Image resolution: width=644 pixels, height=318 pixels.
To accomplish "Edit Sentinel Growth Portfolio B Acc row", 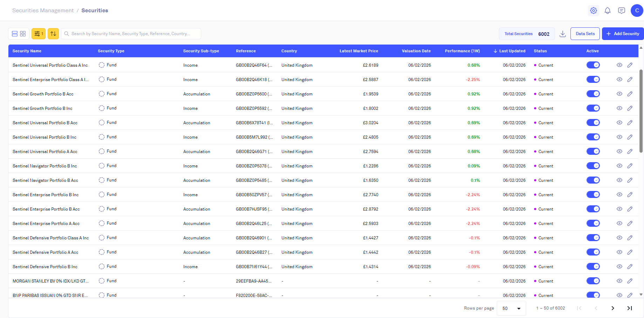I will click(630, 94).
